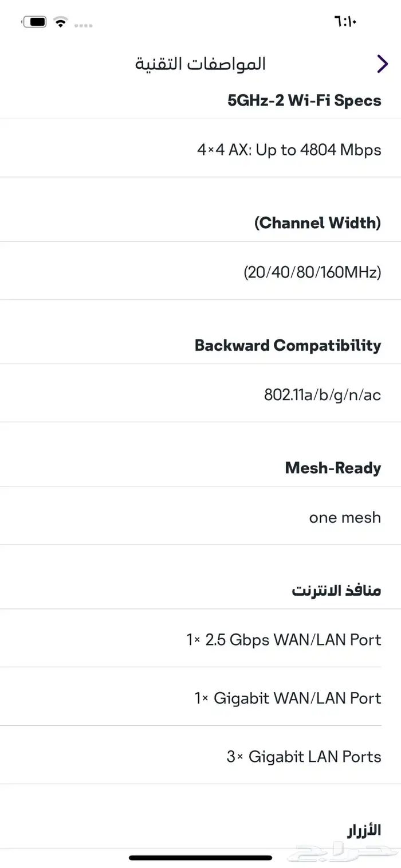Expand the Backward Compatibility section
The width and height of the screenshot is (401, 868).
coord(288,345)
